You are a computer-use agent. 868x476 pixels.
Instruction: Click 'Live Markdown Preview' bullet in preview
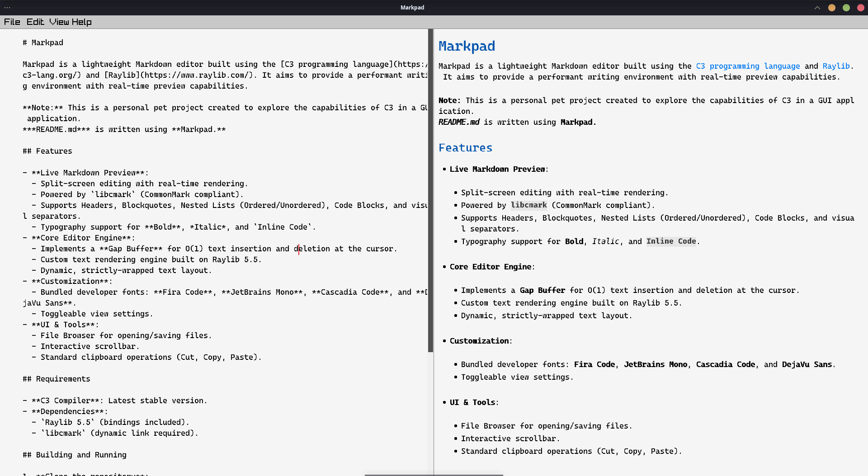pyautogui.click(x=497, y=169)
